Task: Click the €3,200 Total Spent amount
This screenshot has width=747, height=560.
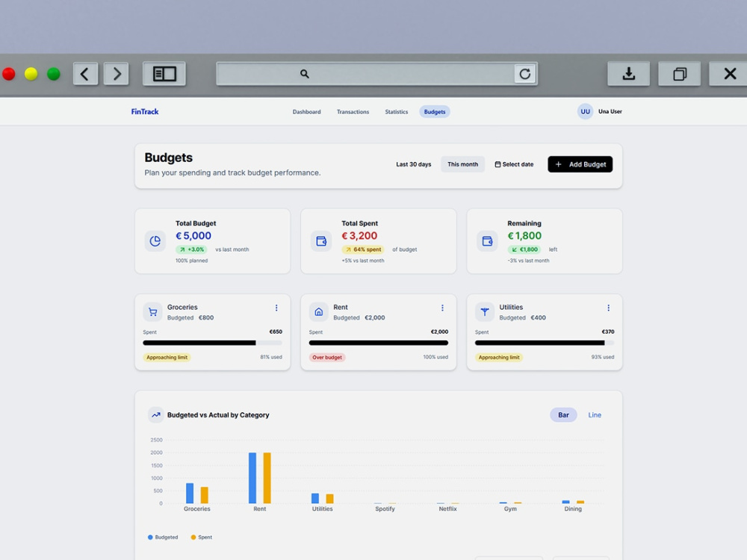Action: pyautogui.click(x=359, y=236)
